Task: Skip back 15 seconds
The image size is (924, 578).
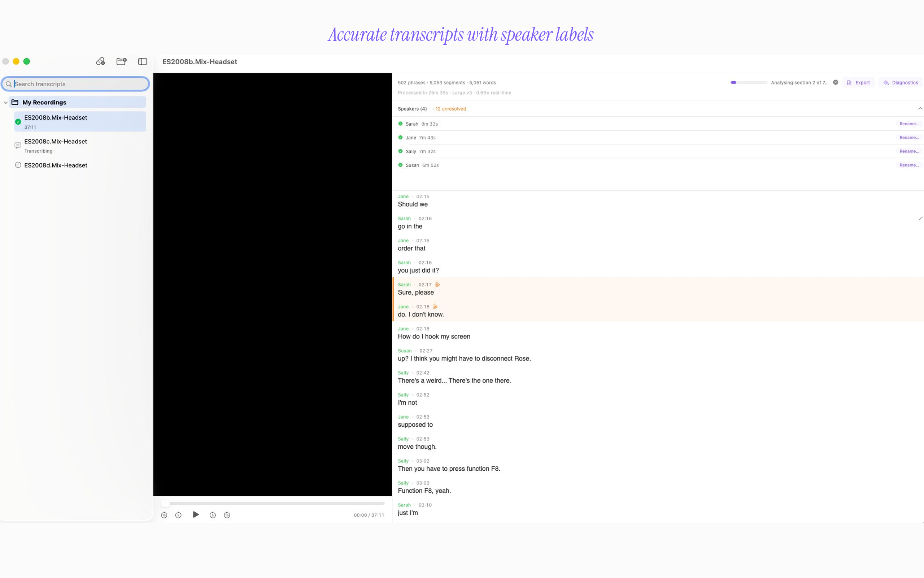Action: [164, 515]
